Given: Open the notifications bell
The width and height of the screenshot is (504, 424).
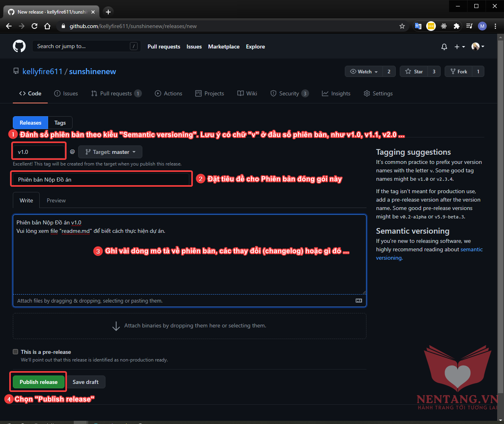Looking at the screenshot, I should tap(444, 47).
